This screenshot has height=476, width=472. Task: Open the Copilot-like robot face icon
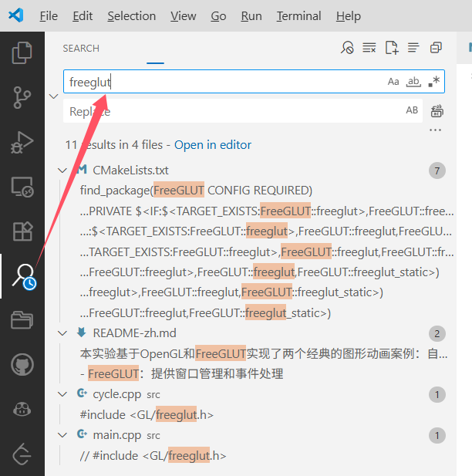[x=22, y=409]
